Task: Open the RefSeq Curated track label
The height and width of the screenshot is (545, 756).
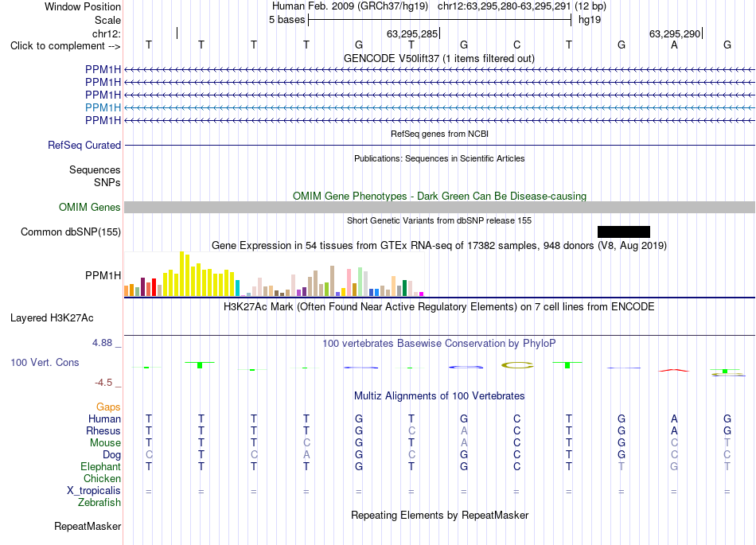Action: pyautogui.click(x=84, y=145)
